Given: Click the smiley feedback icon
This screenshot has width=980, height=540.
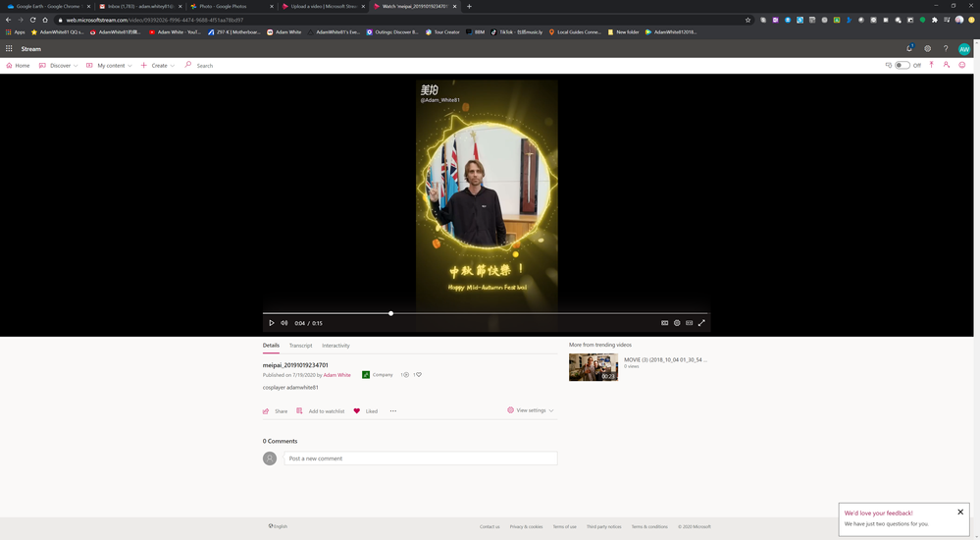Looking at the screenshot, I should 962,65.
